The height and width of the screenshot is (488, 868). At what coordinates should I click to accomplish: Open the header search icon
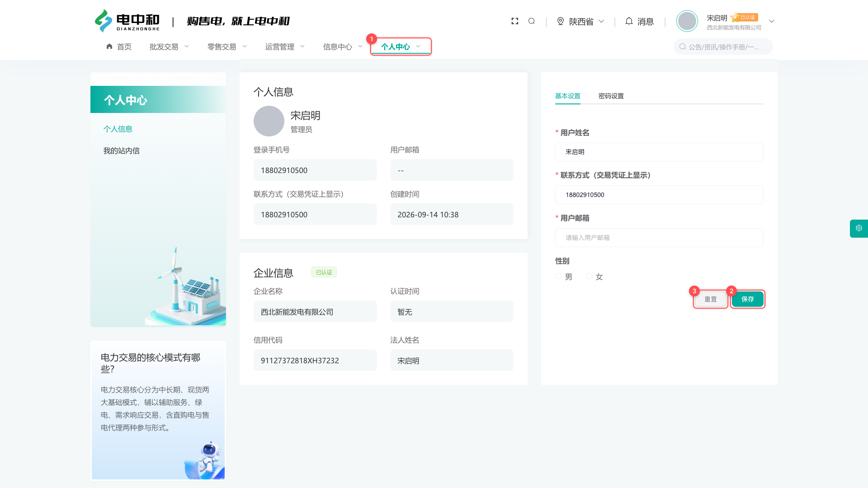coord(532,21)
